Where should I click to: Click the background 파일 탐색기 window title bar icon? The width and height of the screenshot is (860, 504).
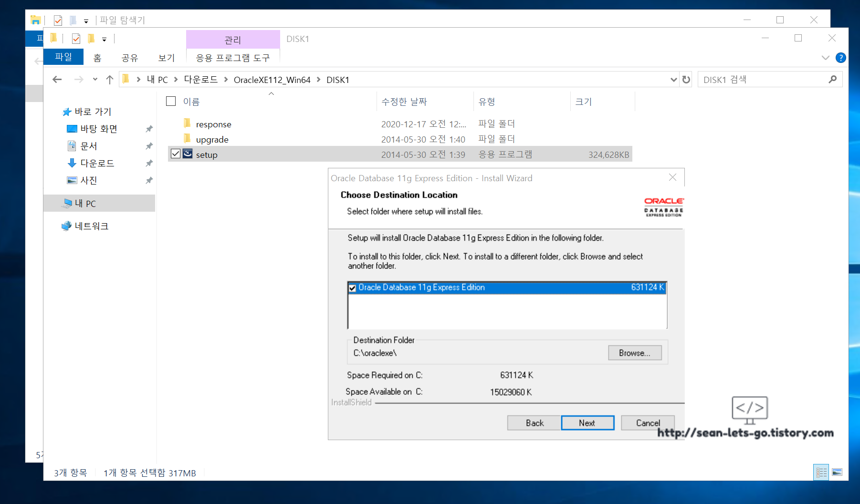pyautogui.click(x=35, y=20)
